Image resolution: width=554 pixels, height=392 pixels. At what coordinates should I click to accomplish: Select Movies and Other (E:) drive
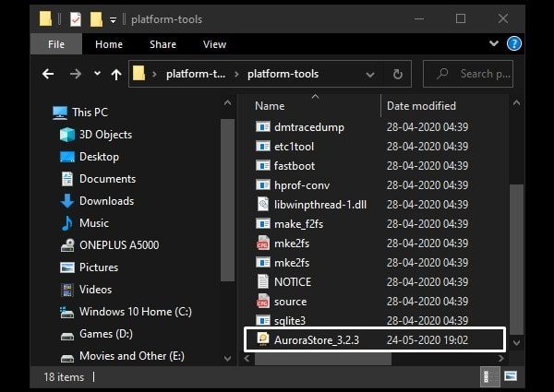(x=122, y=356)
